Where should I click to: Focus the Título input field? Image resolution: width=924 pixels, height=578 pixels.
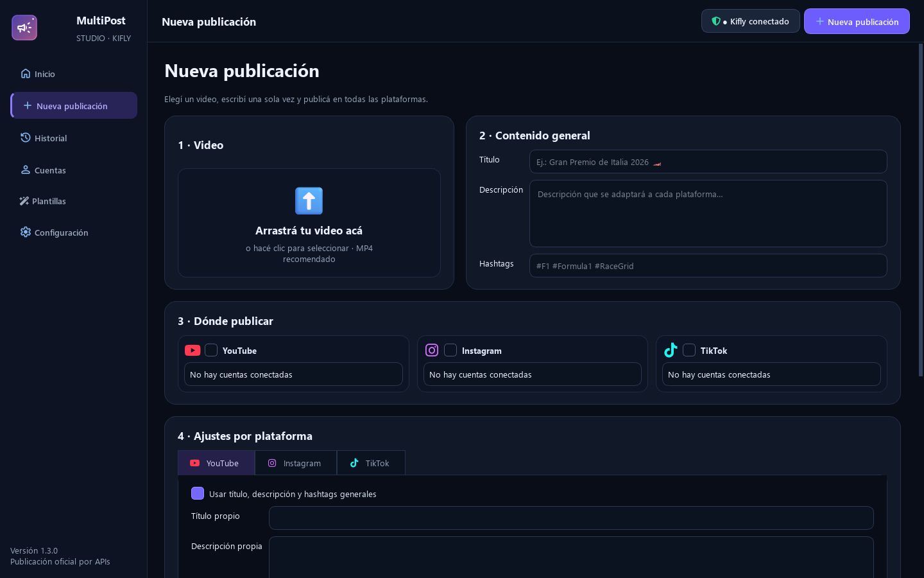(708, 162)
